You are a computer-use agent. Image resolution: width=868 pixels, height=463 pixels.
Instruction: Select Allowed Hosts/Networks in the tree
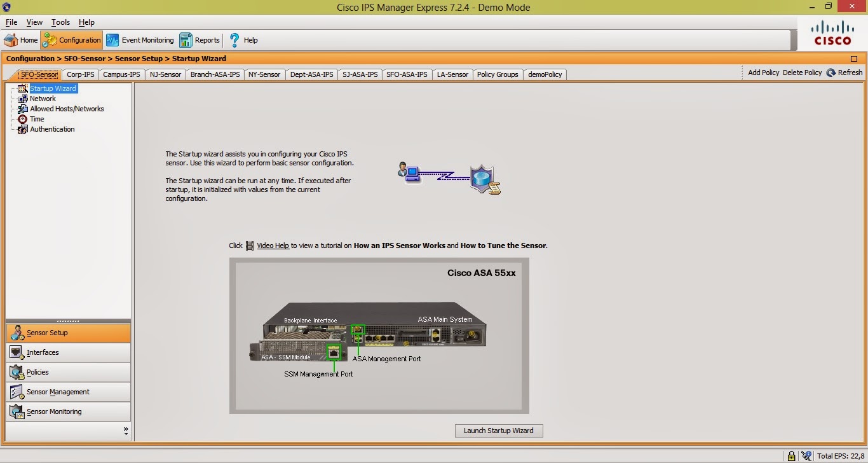point(67,109)
